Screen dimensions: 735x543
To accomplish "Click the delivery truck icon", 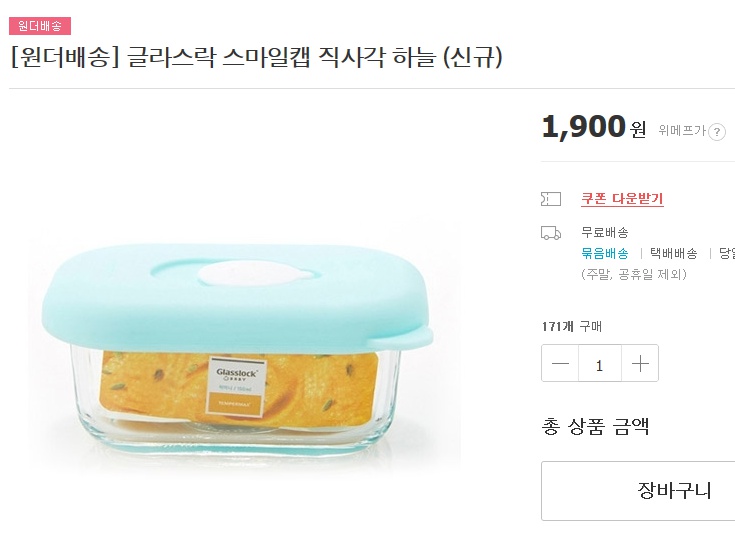I will 550,233.
